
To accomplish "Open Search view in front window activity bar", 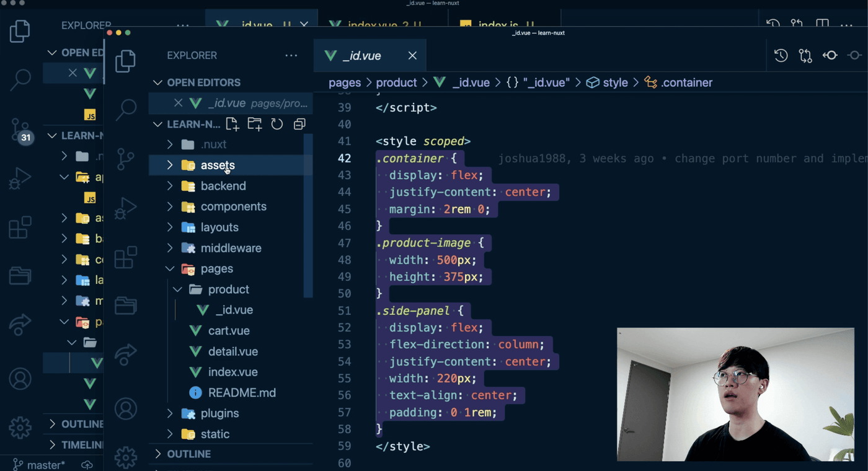I will (126, 109).
